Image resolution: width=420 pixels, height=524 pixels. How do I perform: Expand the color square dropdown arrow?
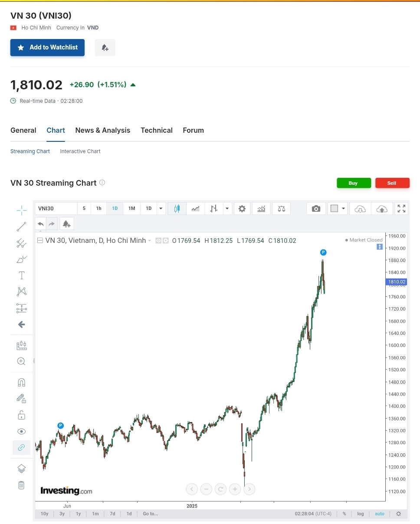(x=344, y=209)
